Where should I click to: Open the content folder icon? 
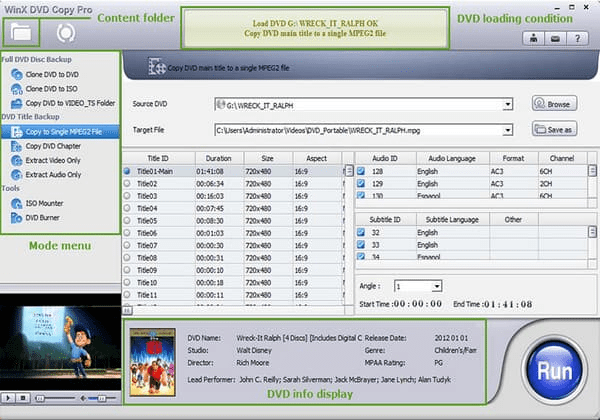22,32
